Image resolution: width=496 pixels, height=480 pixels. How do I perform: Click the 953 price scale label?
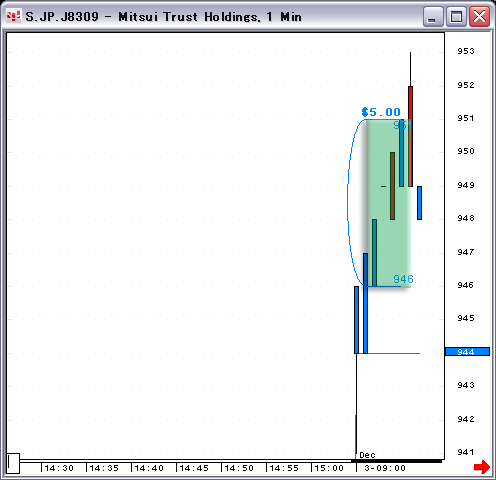coord(466,51)
